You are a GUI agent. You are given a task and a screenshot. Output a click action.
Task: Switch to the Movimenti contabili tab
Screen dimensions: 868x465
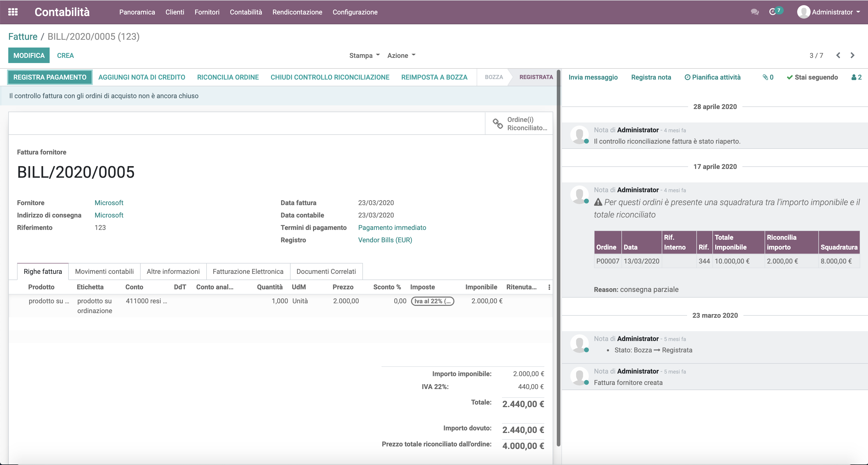104,272
